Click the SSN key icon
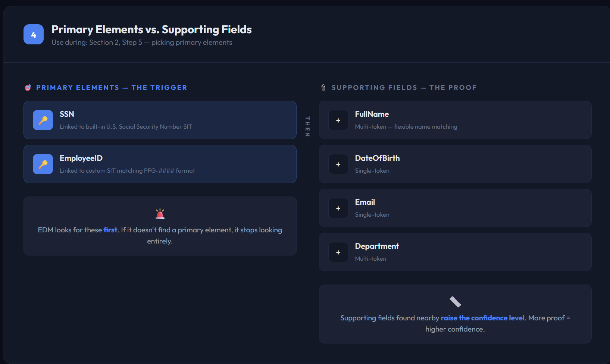The height and width of the screenshot is (364, 610). [x=43, y=120]
